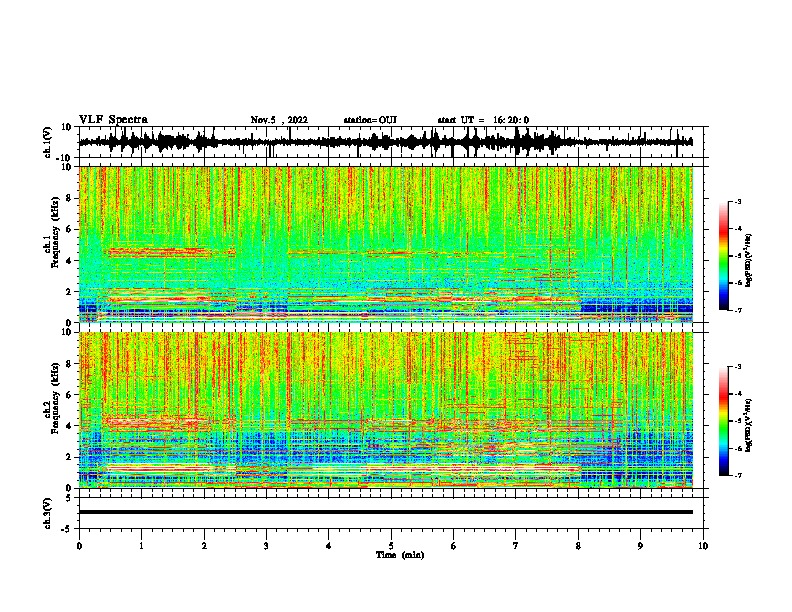Click the "-7" label on ch.2 colorbar
Viewport: 792px width, 612px height.
[x=737, y=475]
